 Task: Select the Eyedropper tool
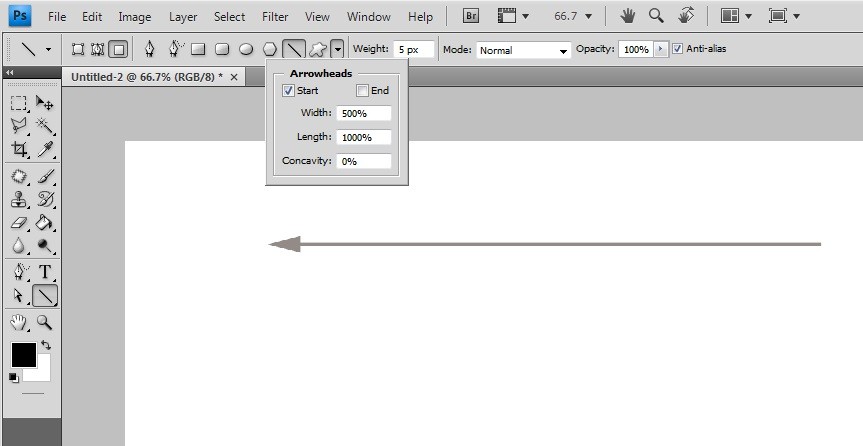(44, 149)
